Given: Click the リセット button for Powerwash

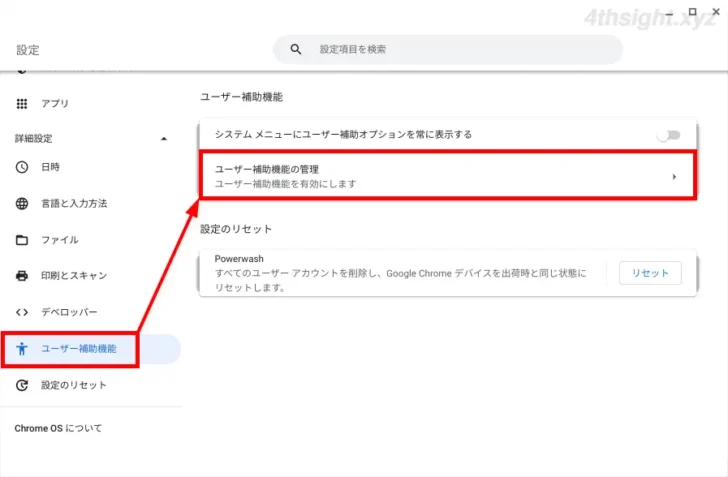Looking at the screenshot, I should pos(650,273).
